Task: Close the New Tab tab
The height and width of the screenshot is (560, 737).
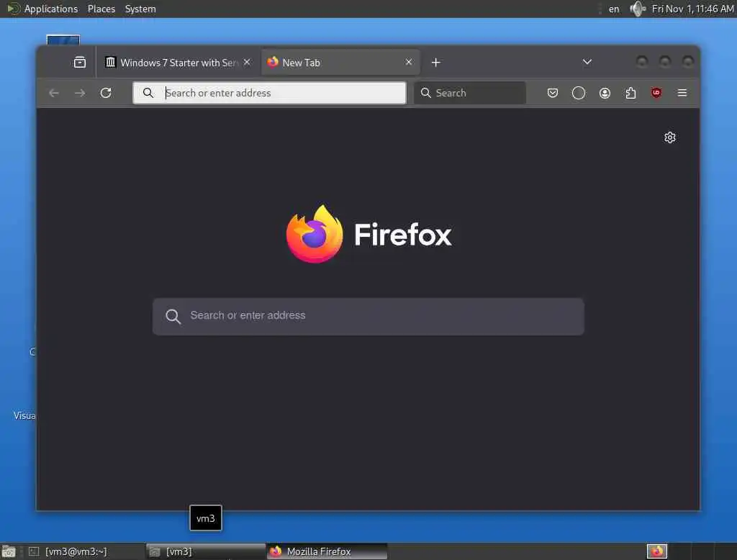Action: tap(409, 62)
